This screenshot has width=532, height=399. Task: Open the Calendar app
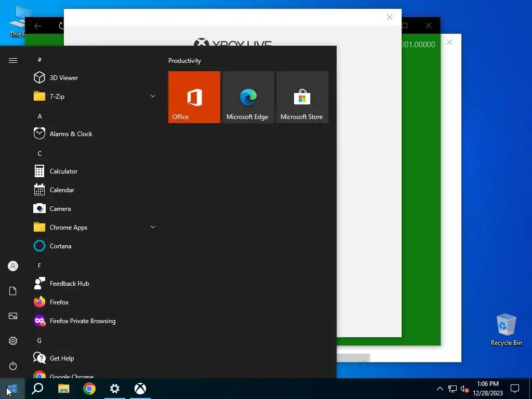95,190
